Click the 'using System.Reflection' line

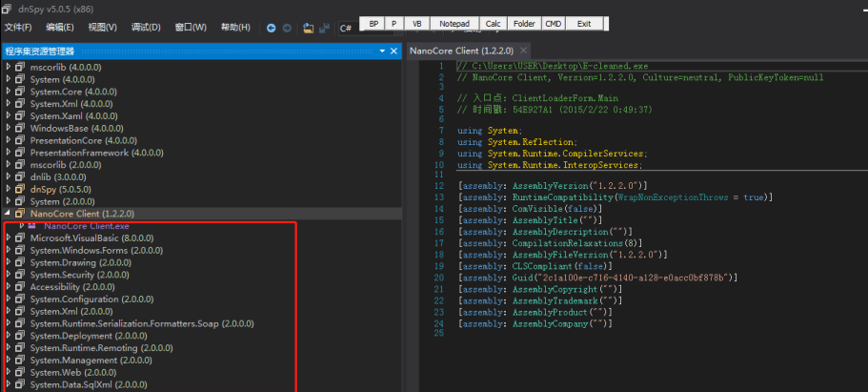(x=517, y=142)
